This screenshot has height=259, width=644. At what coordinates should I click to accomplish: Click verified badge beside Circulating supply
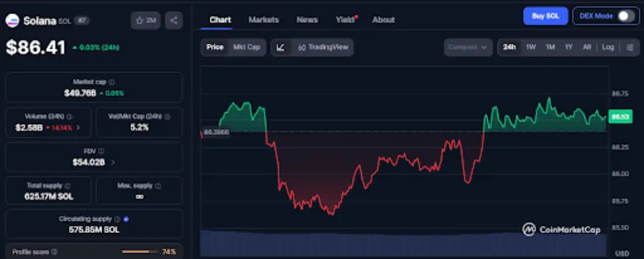click(126, 219)
